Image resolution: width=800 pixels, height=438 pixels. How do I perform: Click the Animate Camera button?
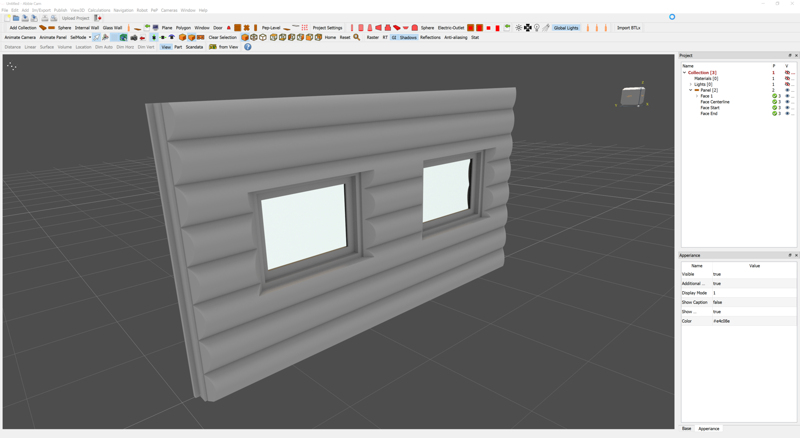[x=20, y=37]
